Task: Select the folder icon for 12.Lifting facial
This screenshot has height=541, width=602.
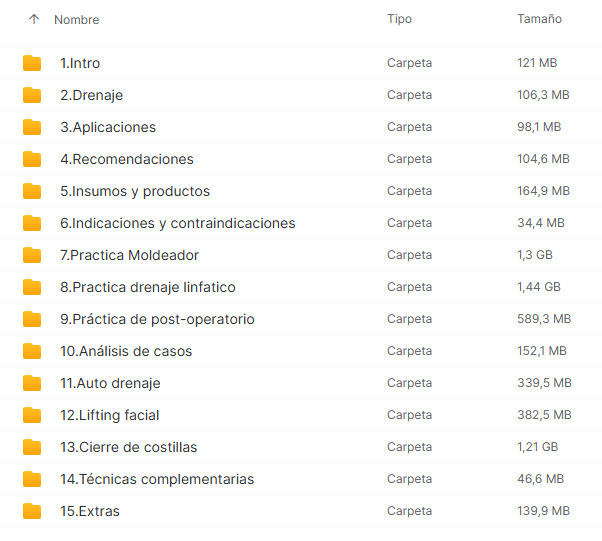Action: (x=32, y=415)
